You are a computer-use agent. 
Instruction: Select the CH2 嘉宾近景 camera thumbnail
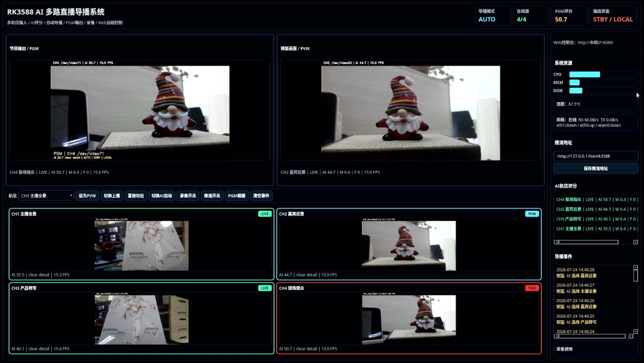point(409,244)
